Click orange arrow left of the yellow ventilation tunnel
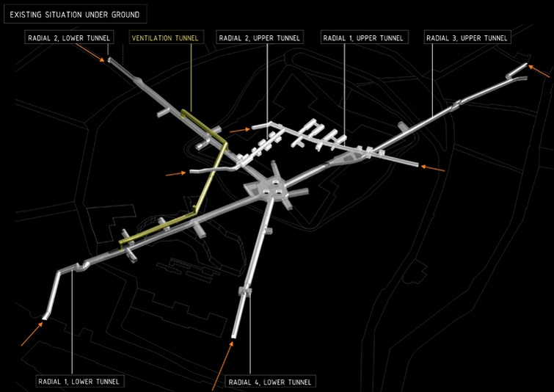554x392 pixels. 176,174
